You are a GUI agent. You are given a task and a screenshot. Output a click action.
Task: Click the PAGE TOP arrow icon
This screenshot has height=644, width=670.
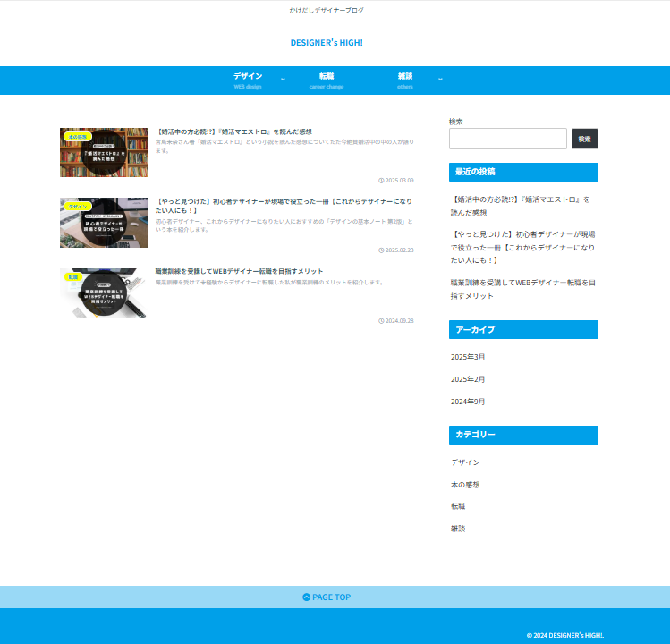(x=307, y=597)
